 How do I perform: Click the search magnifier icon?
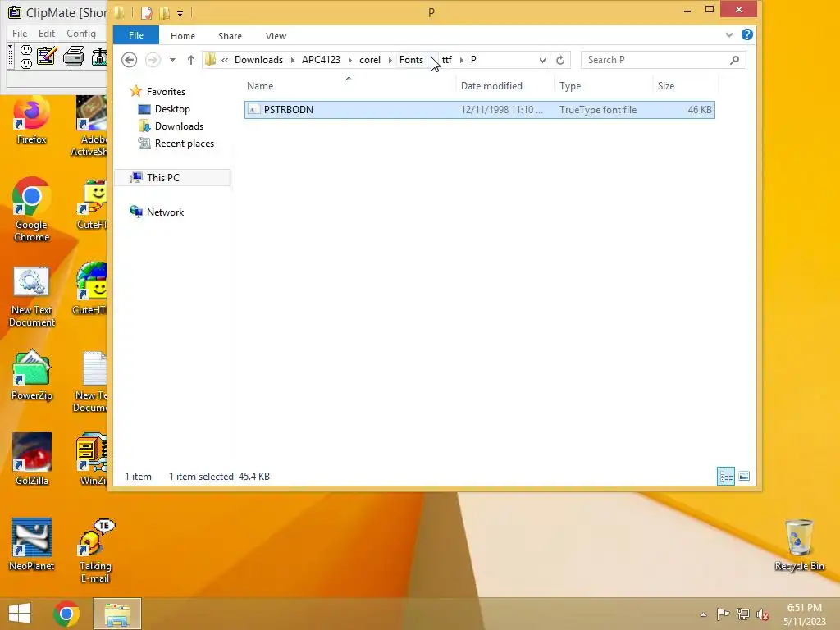coord(734,60)
